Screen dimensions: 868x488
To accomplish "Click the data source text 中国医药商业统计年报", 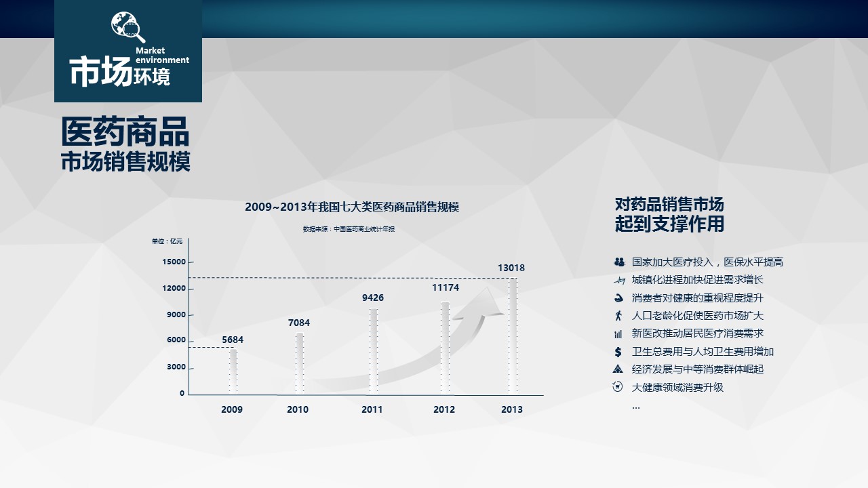I will [349, 229].
